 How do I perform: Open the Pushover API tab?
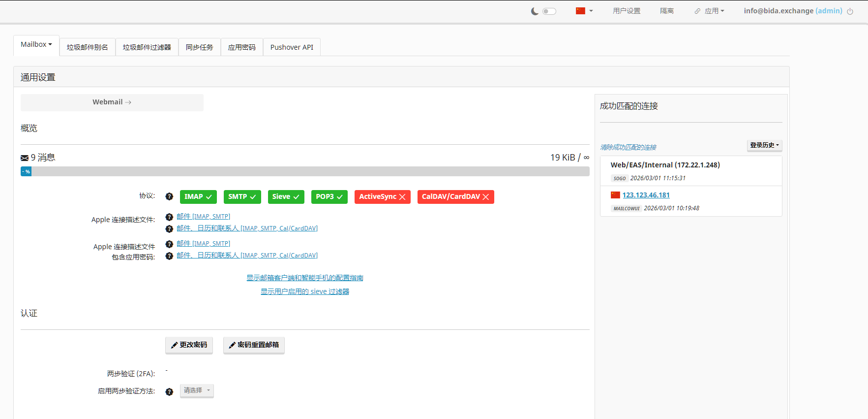click(x=292, y=47)
